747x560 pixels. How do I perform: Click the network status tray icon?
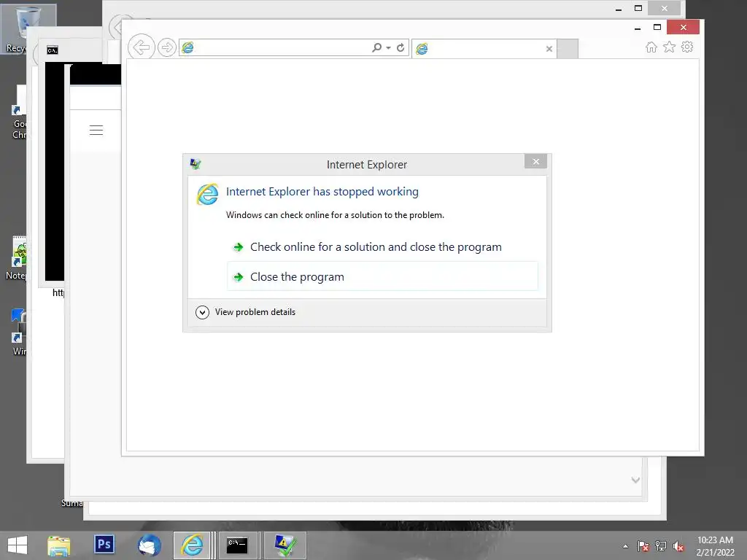[x=661, y=546]
